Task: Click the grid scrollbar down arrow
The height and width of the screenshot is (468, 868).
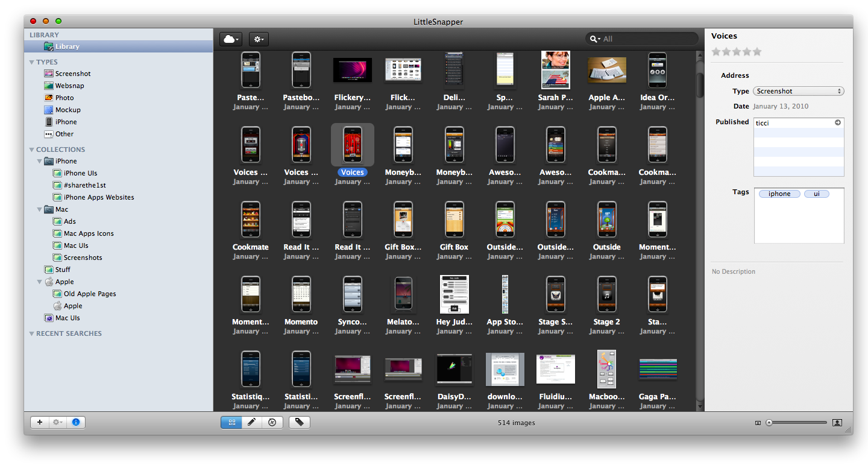Action: coord(700,407)
